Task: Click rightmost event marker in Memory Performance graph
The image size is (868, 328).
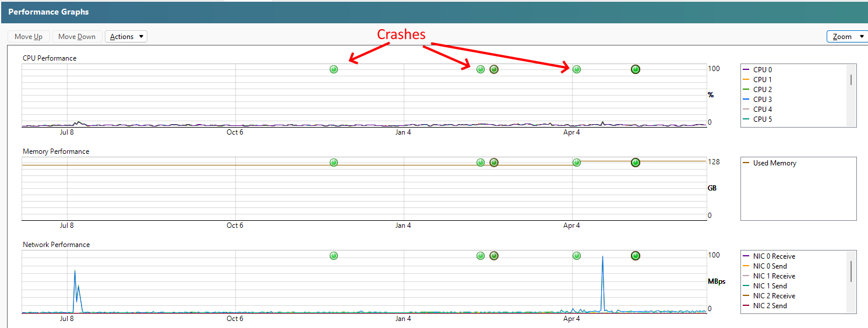Action: [x=636, y=163]
